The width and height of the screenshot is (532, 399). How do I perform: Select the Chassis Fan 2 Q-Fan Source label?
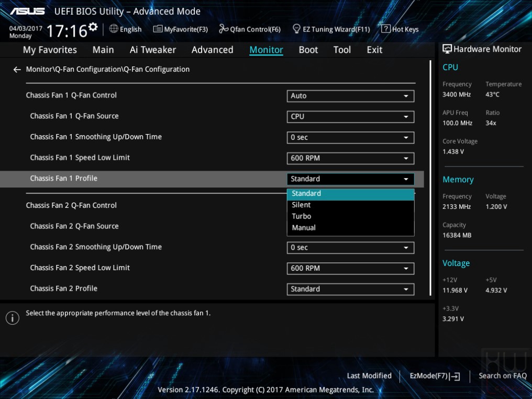tap(74, 226)
